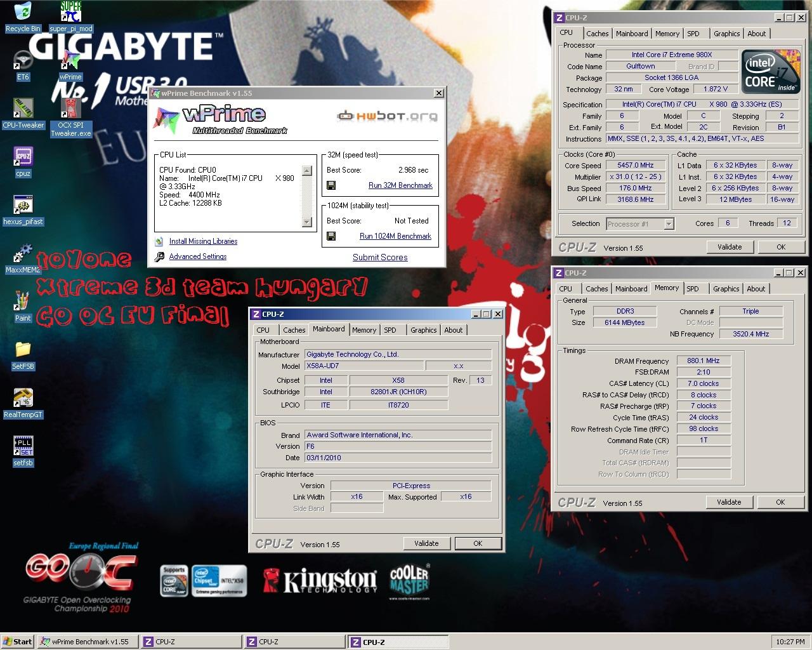The width and height of the screenshot is (812, 650).
Task: Open Advanced Settings link
Action: tap(198, 256)
